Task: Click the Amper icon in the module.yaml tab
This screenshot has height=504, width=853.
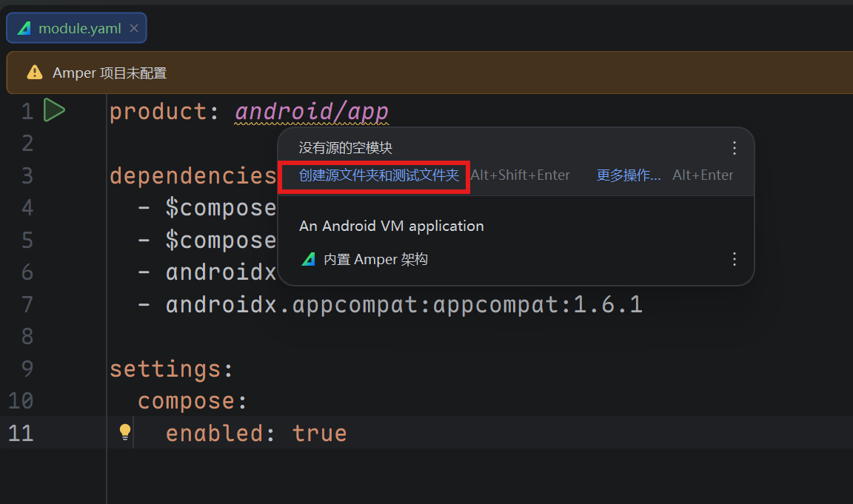Action: (x=24, y=28)
